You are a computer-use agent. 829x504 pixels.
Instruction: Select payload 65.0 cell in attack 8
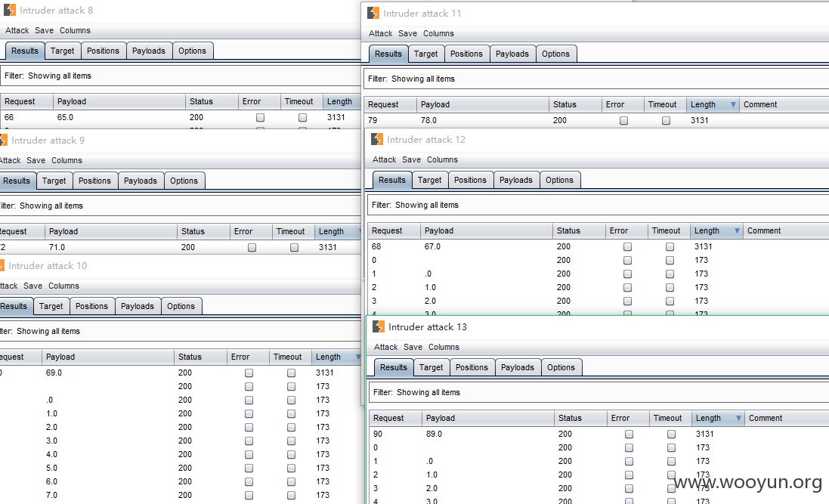[119, 117]
